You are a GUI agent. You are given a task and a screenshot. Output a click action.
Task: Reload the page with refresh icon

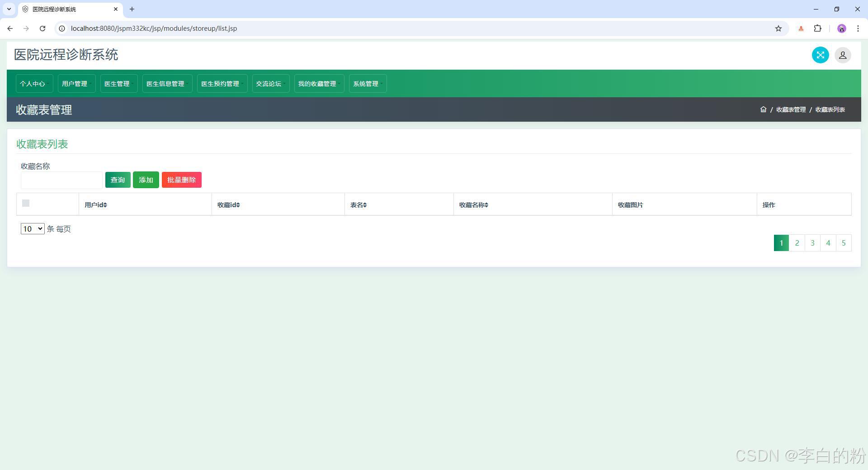tap(42, 28)
